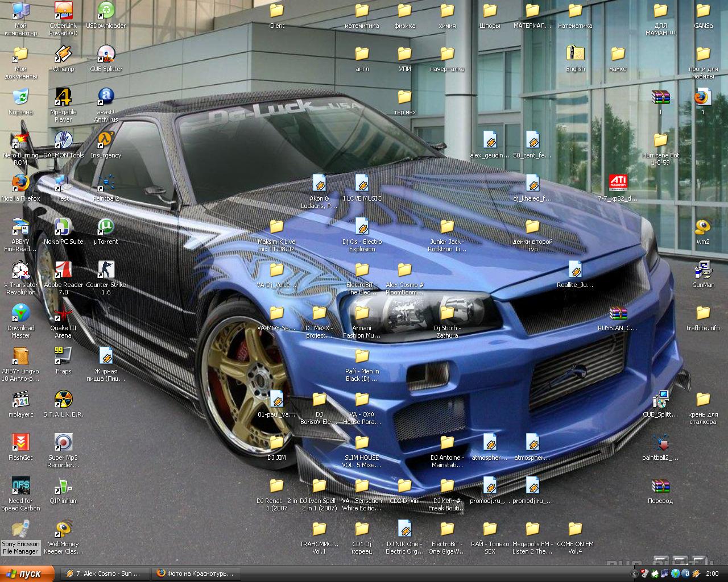The image size is (728, 582).
Task: Open the Корзина recycle bin
Action: point(20,102)
